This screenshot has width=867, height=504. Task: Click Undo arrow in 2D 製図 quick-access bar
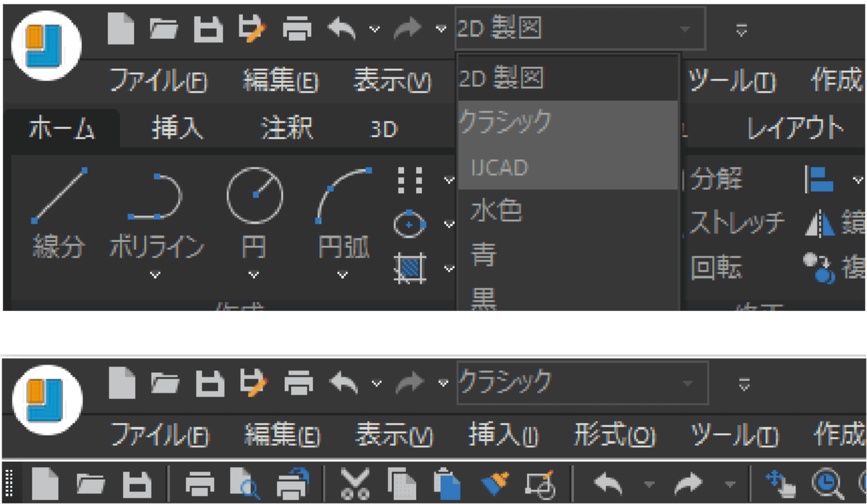coord(342,28)
